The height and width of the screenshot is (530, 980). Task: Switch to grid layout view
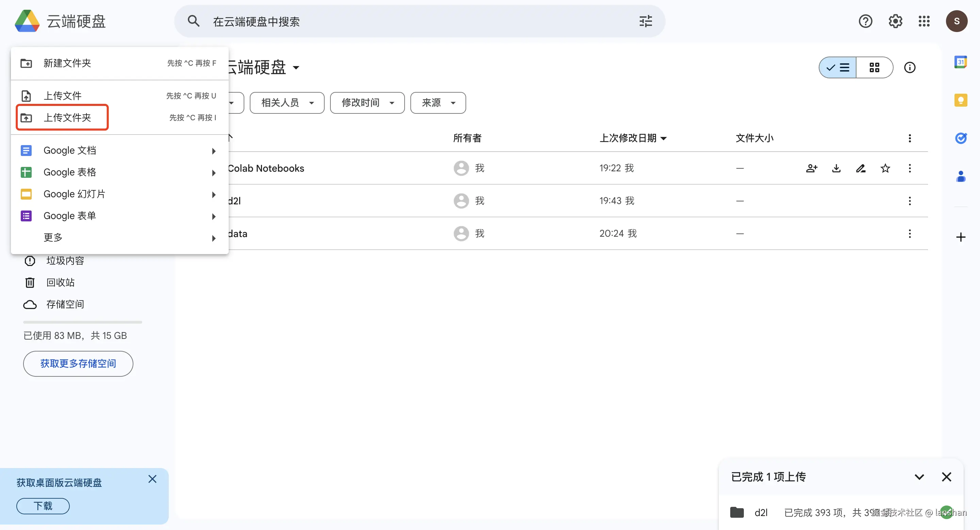[x=874, y=68]
